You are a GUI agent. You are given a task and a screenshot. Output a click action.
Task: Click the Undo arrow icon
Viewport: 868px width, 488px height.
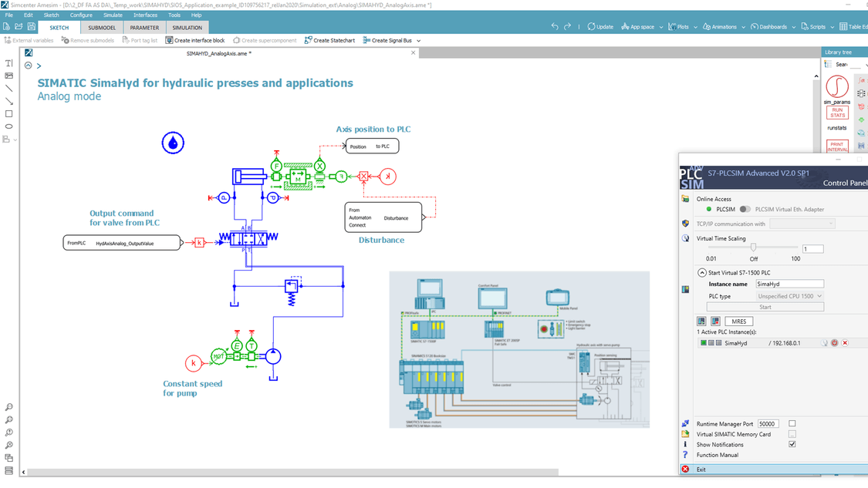coord(555,26)
